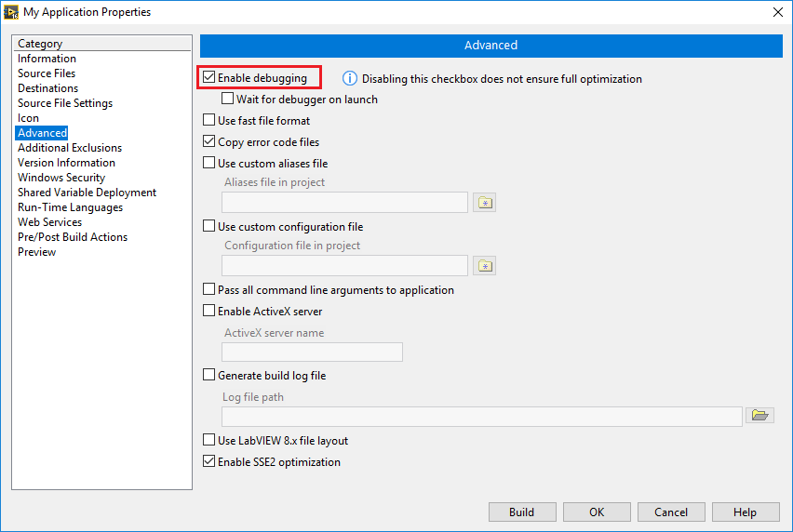The height and width of the screenshot is (532, 793).
Task: Select Source Files category
Action: (47, 73)
